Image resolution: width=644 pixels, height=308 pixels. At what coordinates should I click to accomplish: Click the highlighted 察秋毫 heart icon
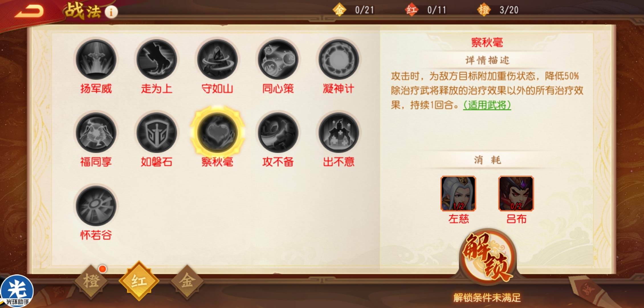tap(217, 133)
